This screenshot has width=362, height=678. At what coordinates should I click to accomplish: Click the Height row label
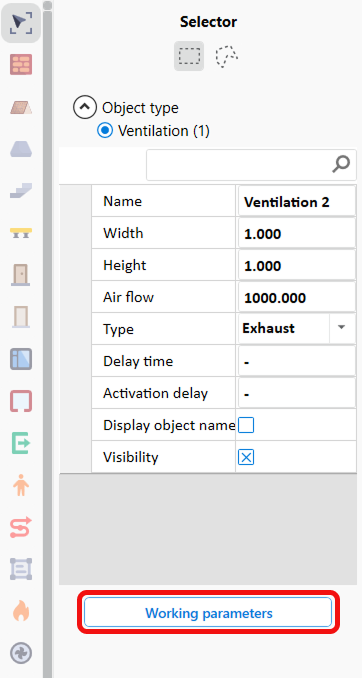pyautogui.click(x=125, y=265)
